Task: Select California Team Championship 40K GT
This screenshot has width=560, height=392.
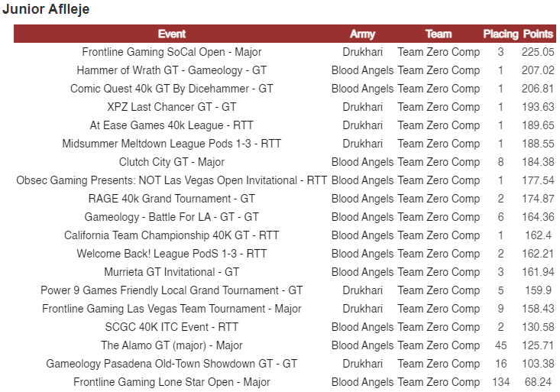Action: pos(172,235)
